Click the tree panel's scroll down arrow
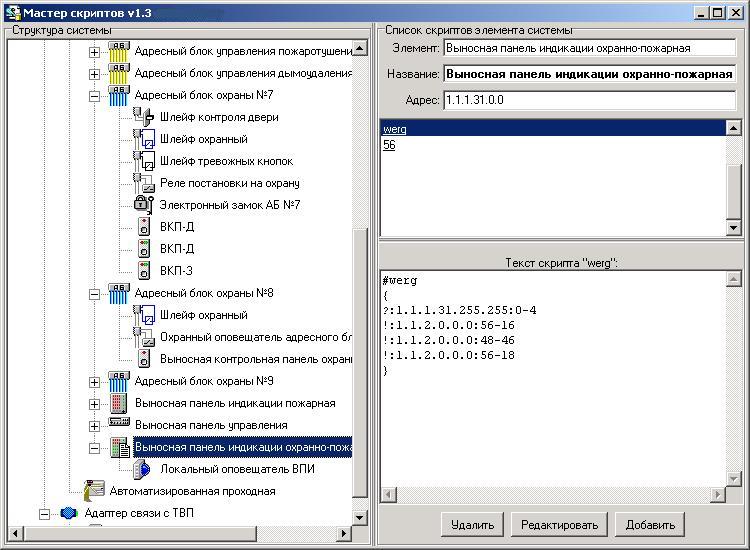Image resolution: width=750 pixels, height=550 pixels. click(360, 517)
